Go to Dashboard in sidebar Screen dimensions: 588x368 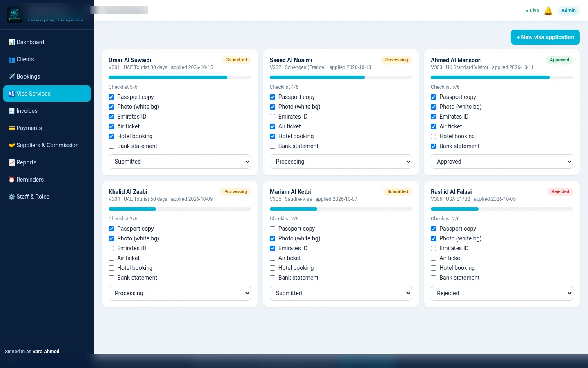[x=47, y=42]
